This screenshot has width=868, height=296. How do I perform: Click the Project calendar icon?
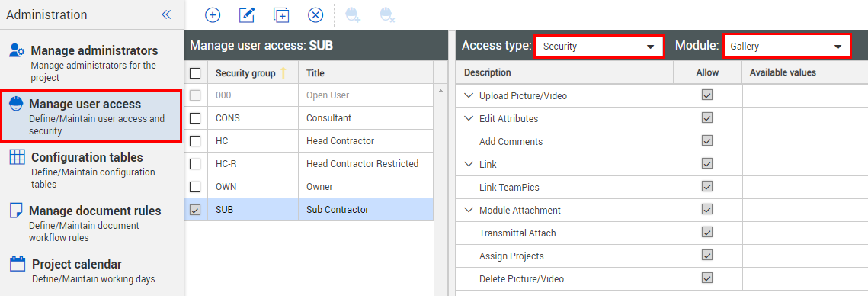tap(18, 264)
